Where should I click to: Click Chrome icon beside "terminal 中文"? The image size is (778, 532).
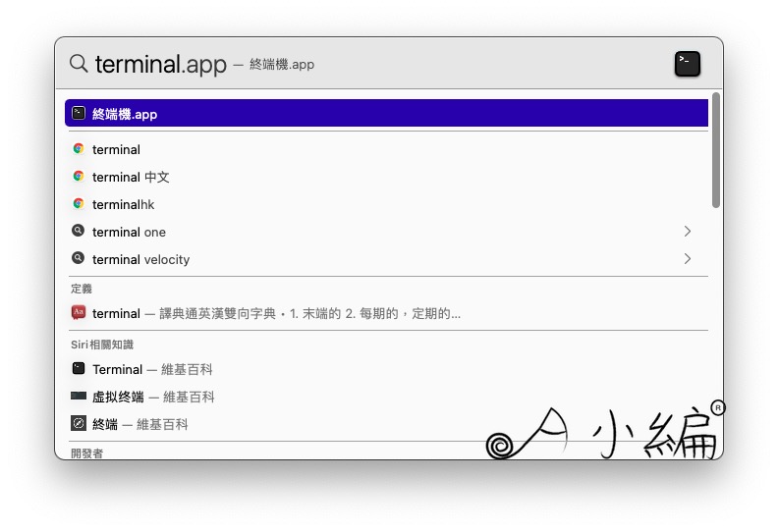tap(79, 177)
